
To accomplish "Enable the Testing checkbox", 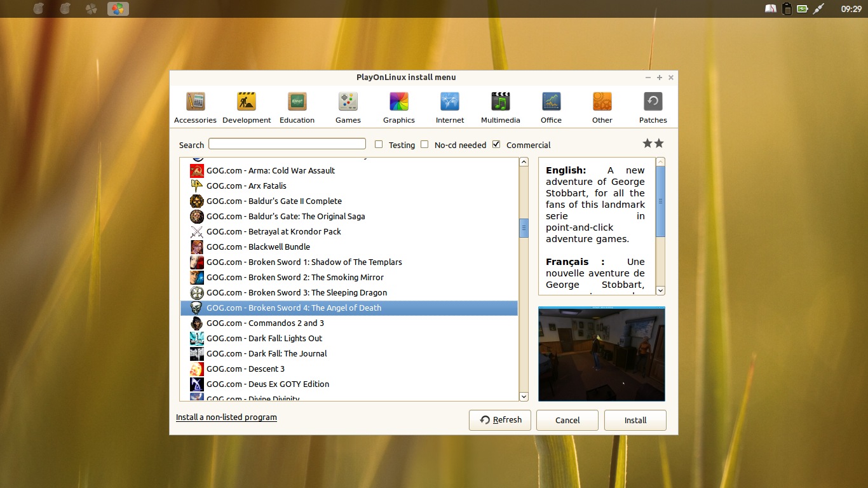I will tap(379, 144).
